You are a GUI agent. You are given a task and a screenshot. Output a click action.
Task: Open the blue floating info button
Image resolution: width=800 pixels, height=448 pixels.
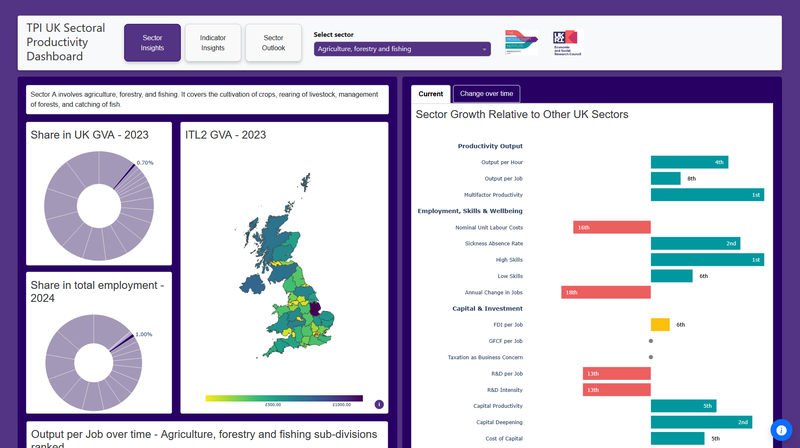[x=781, y=429]
